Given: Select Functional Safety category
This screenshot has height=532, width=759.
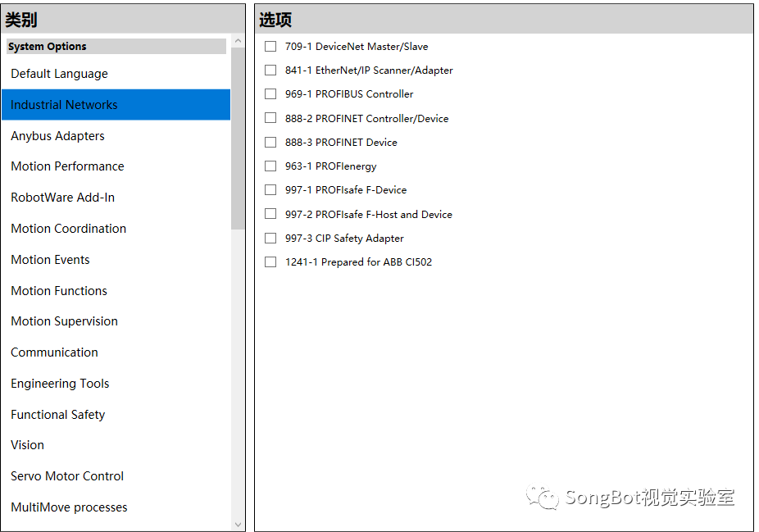Looking at the screenshot, I should [x=116, y=414].
